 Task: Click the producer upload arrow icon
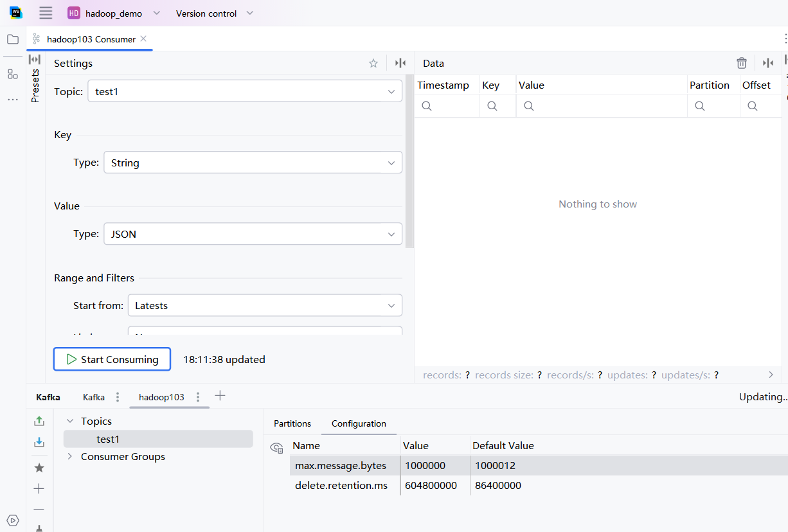39,421
